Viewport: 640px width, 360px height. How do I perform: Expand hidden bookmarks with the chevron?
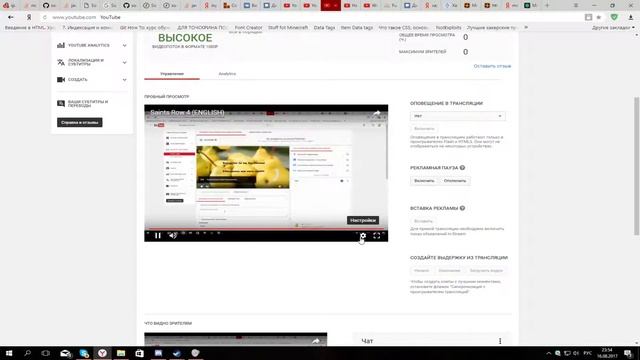pyautogui.click(x=526, y=27)
